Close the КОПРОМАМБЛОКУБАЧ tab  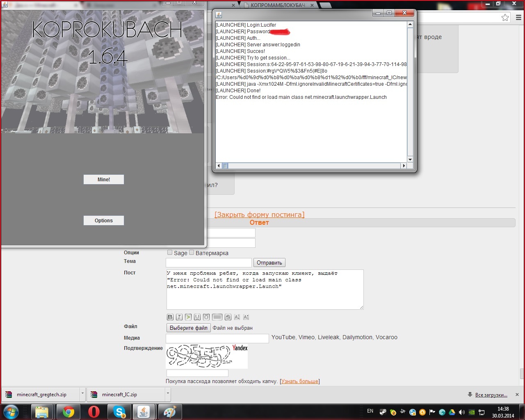(312, 5)
